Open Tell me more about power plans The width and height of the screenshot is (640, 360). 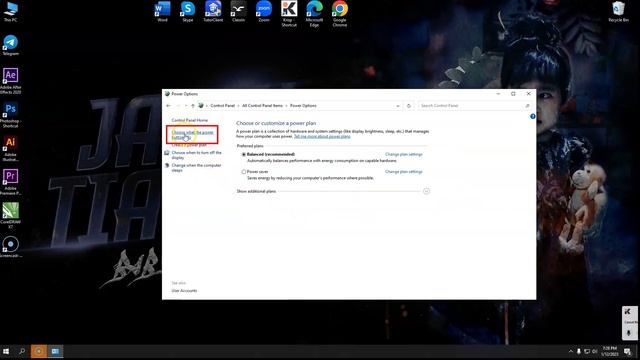(322, 136)
